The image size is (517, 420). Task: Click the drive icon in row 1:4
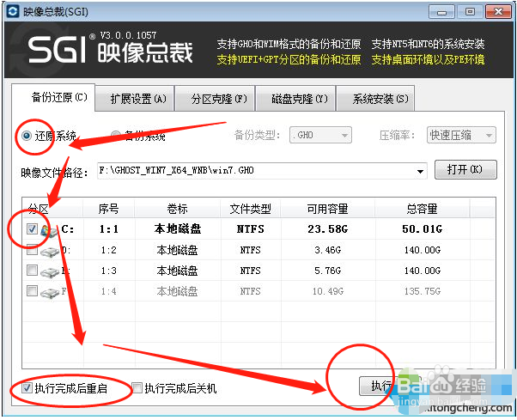50,293
